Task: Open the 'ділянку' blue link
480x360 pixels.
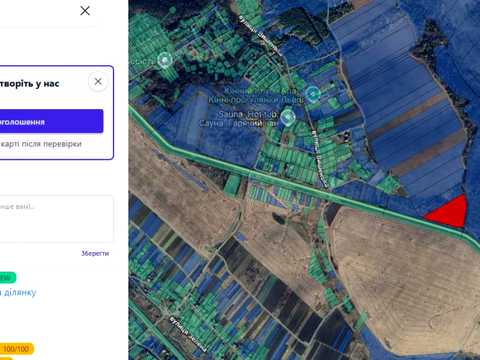Action: point(18,292)
